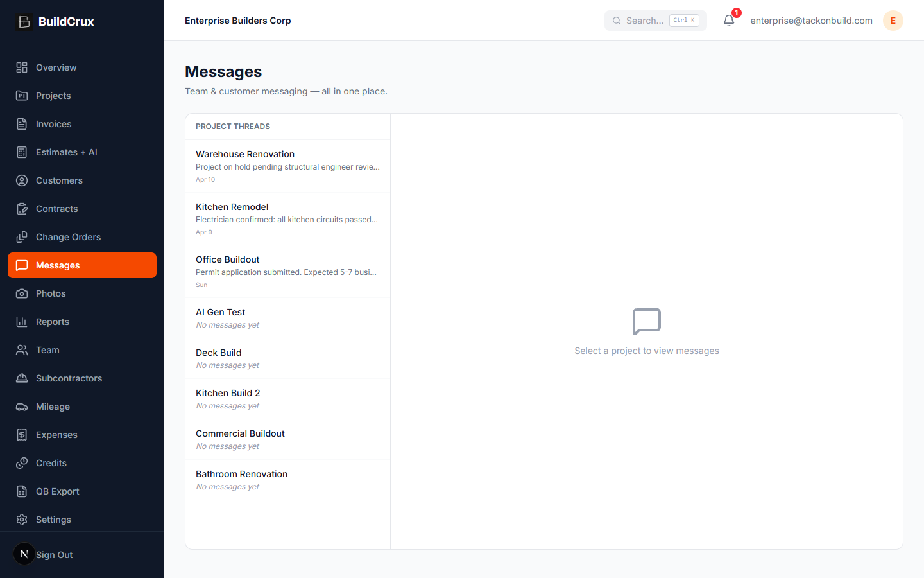Go to Customers page
This screenshot has width=924, height=578.
click(x=82, y=180)
